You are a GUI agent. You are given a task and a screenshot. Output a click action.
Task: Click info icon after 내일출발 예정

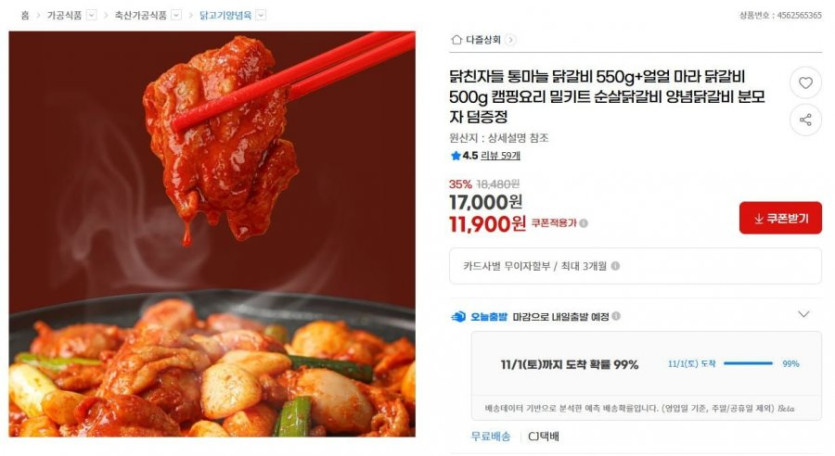[x=616, y=316]
